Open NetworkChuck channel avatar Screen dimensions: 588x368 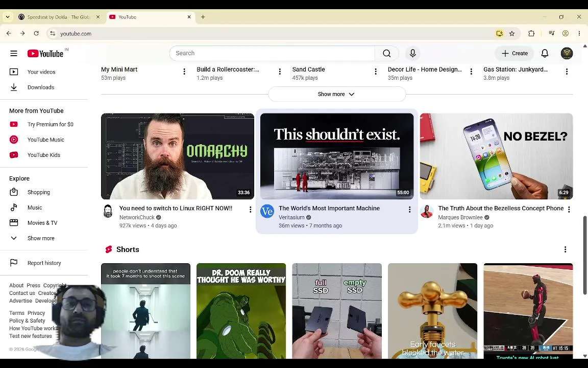click(x=108, y=211)
